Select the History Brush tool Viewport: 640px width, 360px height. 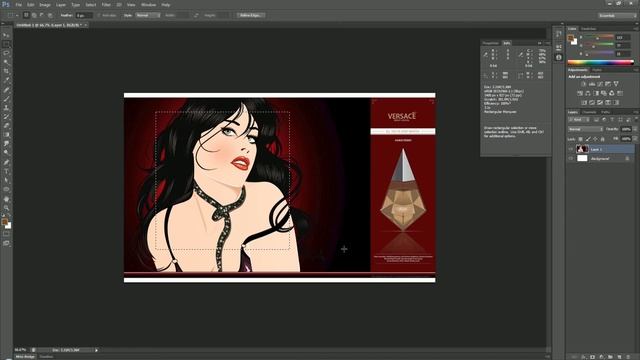coord(6,117)
